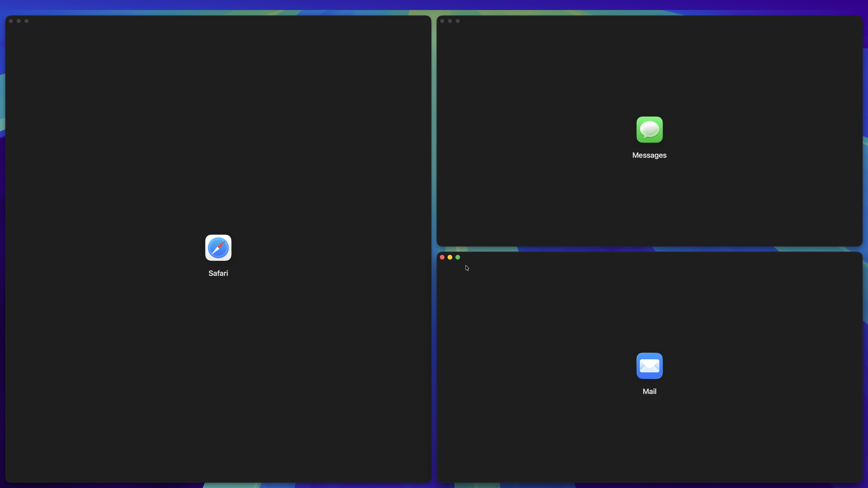Open the Messages app icon
Screen dimensions: 868x488
(x=649, y=130)
